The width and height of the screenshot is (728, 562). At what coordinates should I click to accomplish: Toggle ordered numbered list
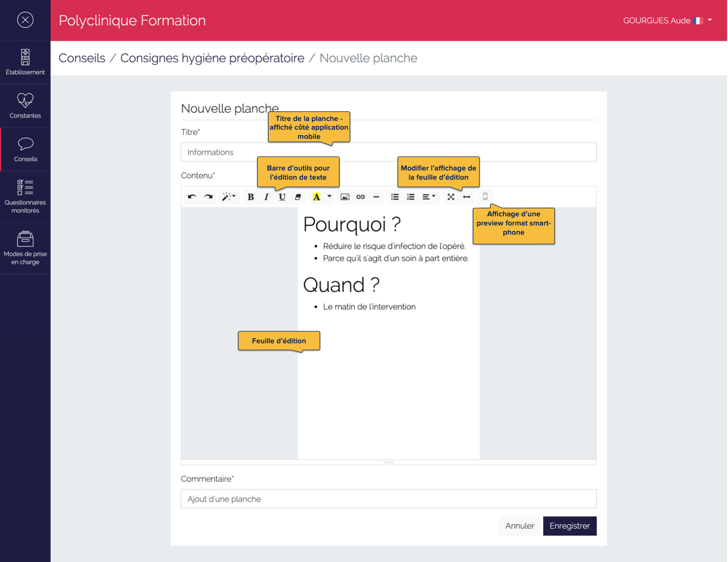coord(411,197)
